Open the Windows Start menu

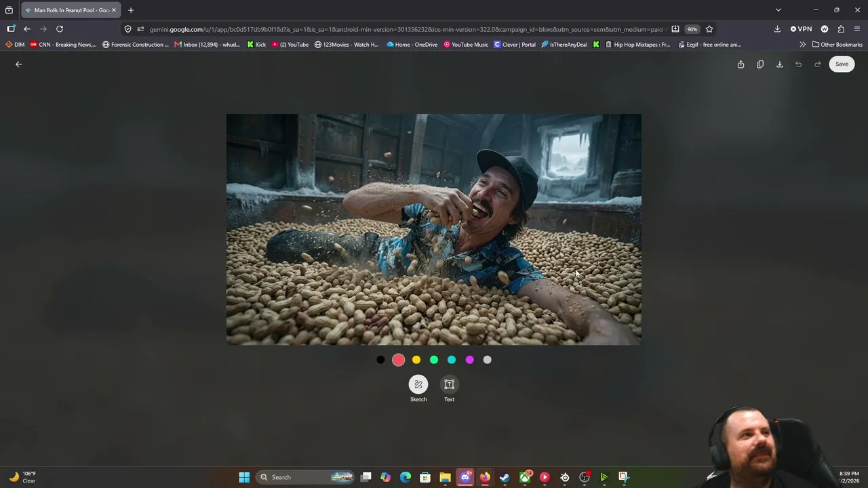click(x=244, y=477)
